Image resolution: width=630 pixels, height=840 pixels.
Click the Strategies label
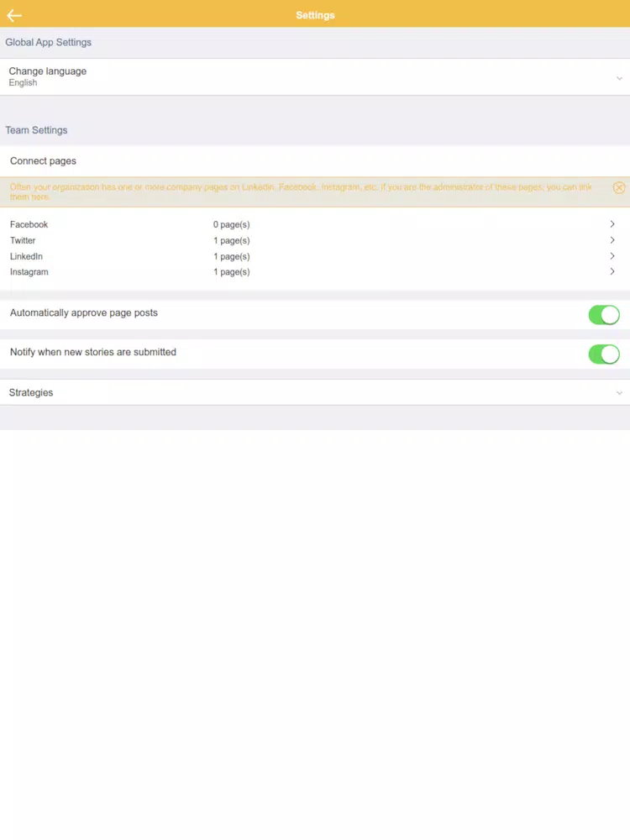[x=31, y=392]
